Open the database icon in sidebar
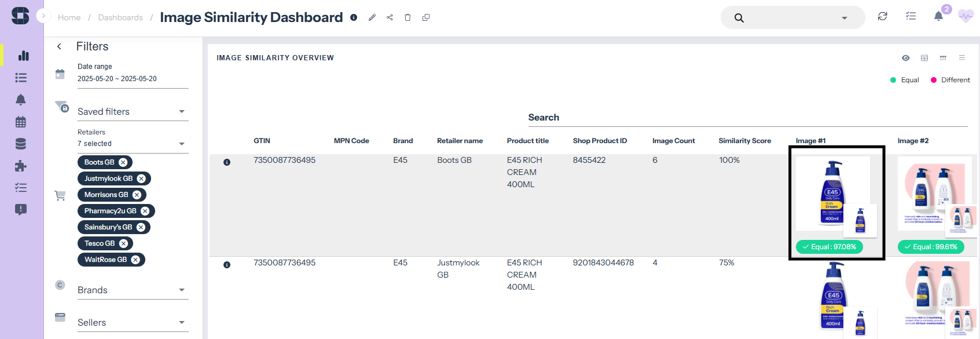This screenshot has width=980, height=339. (x=21, y=144)
